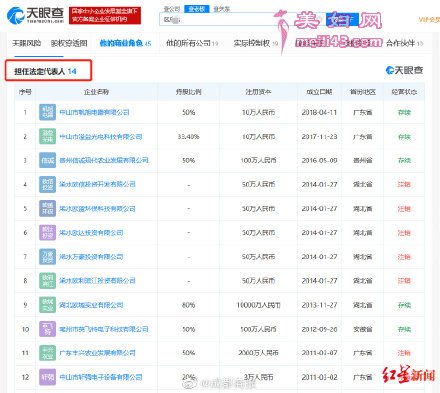
Task: Open row 9 实业有限公司 company link
Action: tap(91, 305)
